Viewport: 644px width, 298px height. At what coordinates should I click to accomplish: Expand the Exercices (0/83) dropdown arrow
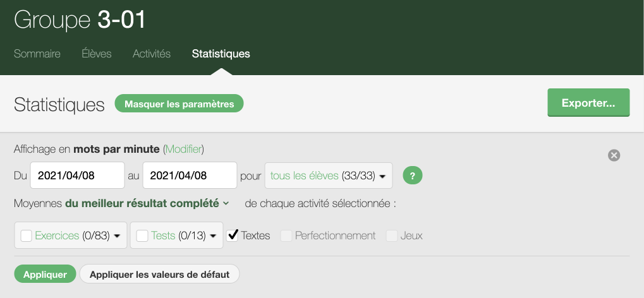[x=117, y=236]
